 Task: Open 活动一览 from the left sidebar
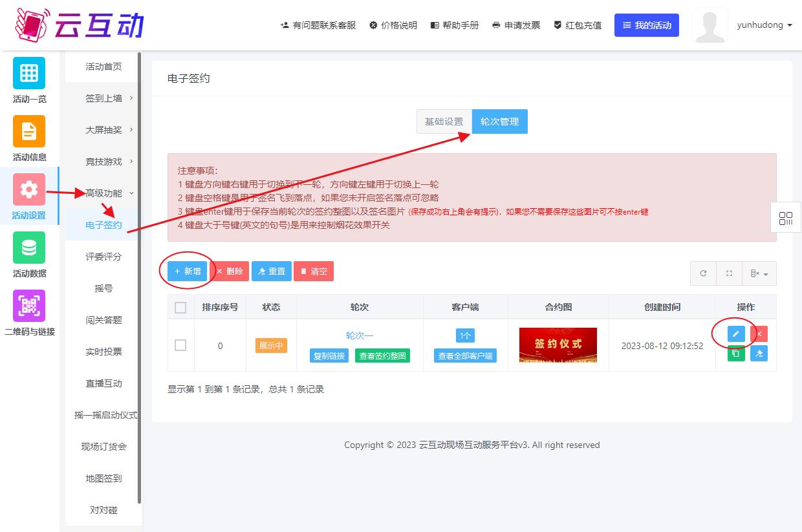point(29,80)
